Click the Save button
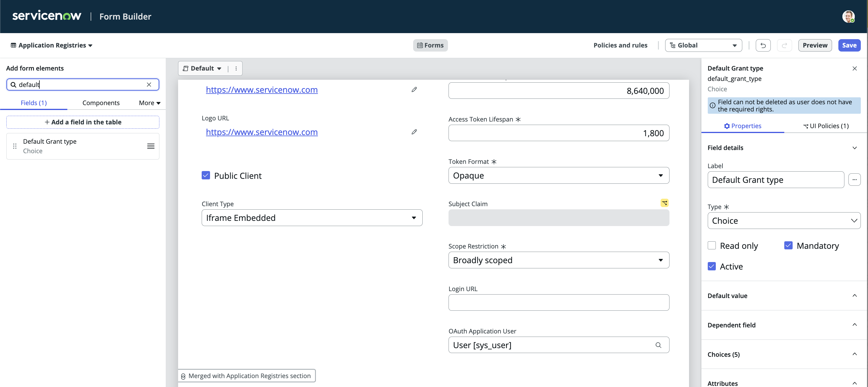 849,45
